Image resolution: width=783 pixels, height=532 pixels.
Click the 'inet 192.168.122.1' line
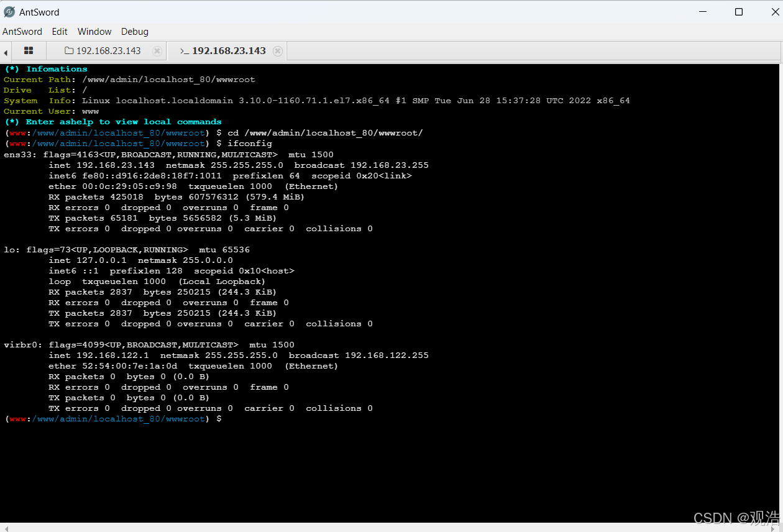tap(239, 355)
